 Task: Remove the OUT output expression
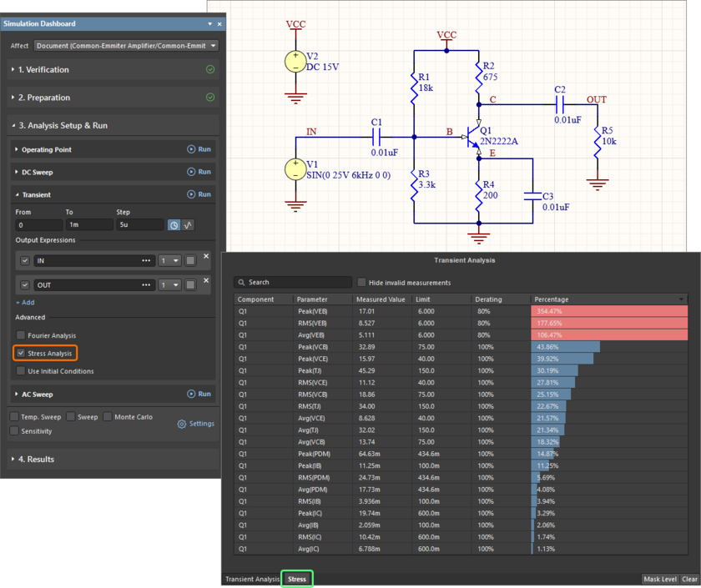(206, 280)
